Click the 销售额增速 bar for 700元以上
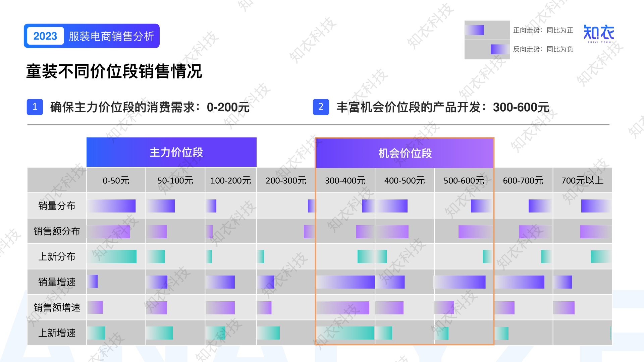This screenshot has height=362, width=644. coord(564,308)
